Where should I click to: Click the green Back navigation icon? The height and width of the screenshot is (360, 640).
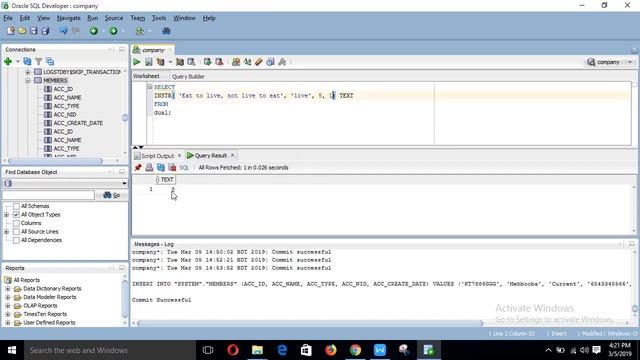click(x=94, y=31)
